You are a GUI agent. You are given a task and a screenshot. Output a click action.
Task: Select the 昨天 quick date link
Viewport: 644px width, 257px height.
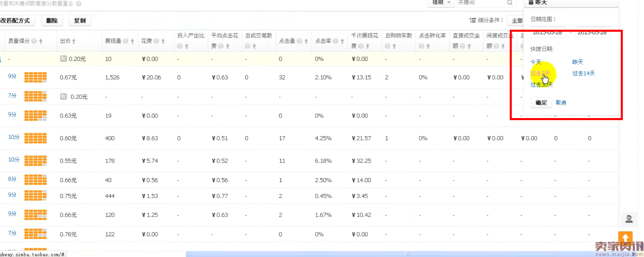(578, 62)
